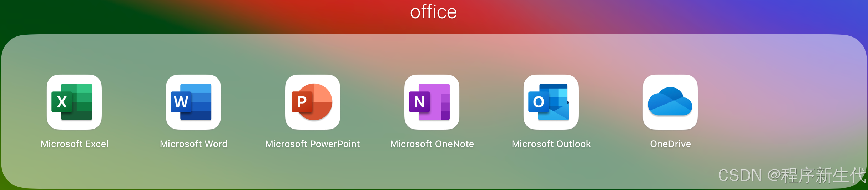Select the "Microsoft Outlook" label text

click(551, 144)
